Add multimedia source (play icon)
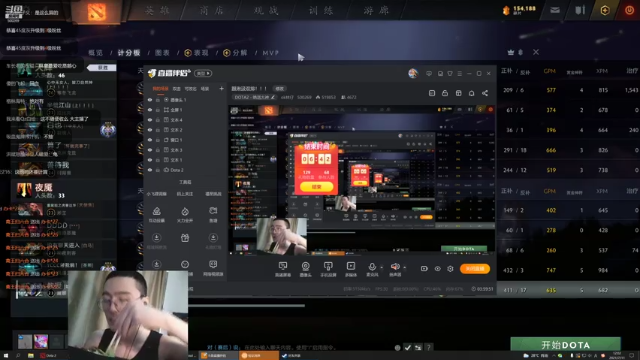640x360 pixels. (351, 269)
